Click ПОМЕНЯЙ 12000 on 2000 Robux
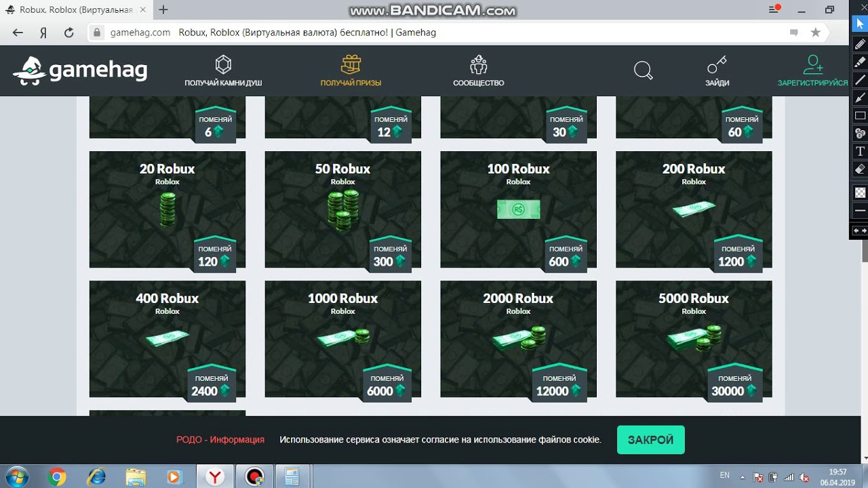Viewport: 868px width, 488px height. (x=559, y=384)
